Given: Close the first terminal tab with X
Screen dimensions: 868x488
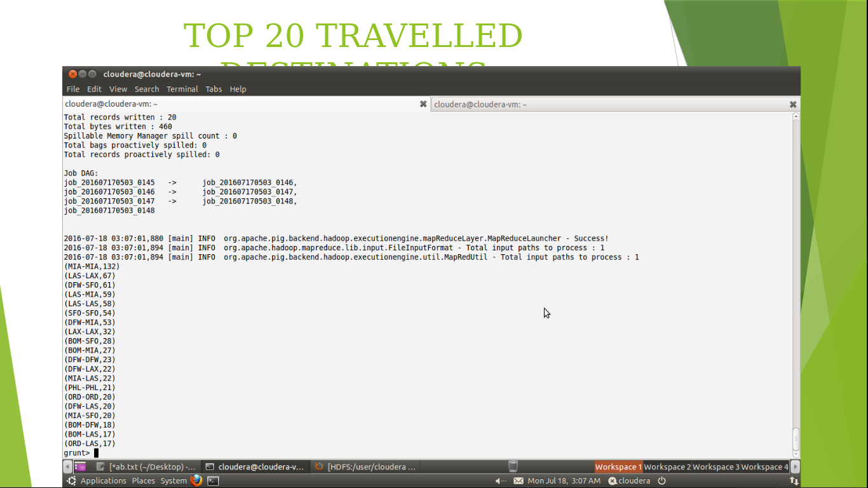Looking at the screenshot, I should (x=423, y=104).
